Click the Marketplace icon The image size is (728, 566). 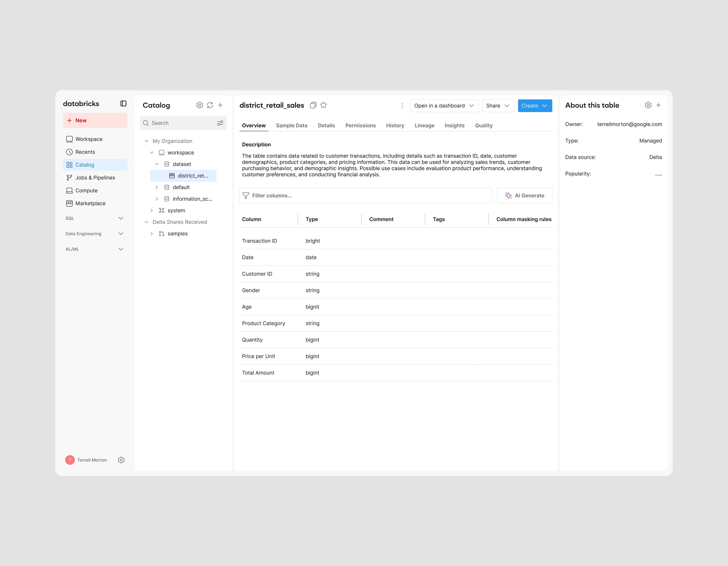69,203
